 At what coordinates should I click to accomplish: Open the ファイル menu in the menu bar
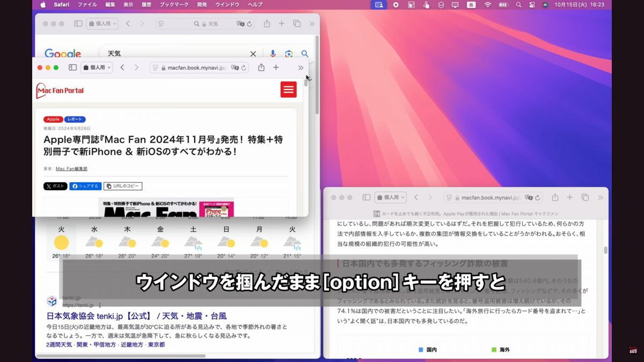tap(87, 4)
